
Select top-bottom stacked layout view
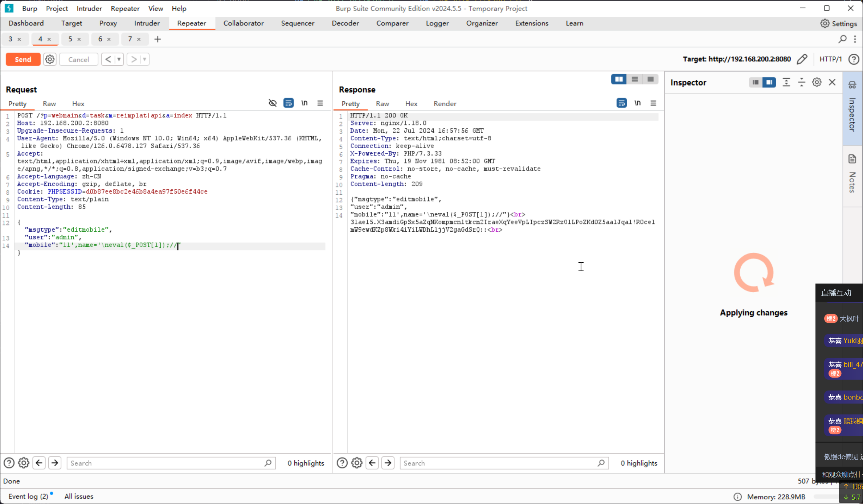(x=634, y=79)
